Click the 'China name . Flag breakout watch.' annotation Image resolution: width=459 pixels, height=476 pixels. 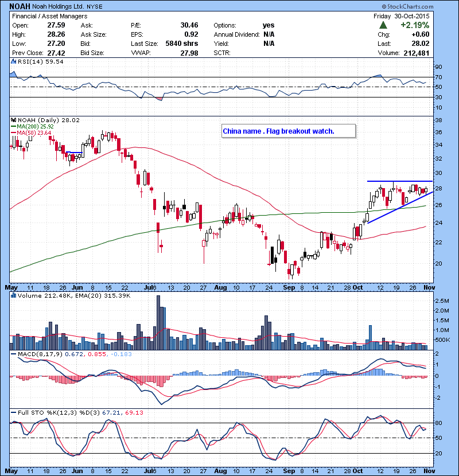[x=279, y=131]
